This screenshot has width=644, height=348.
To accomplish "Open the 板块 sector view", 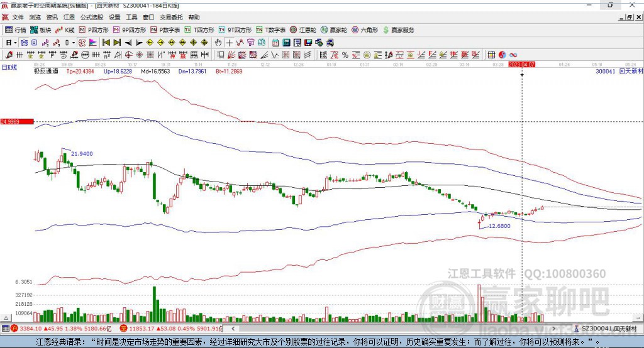I will 41,30.
